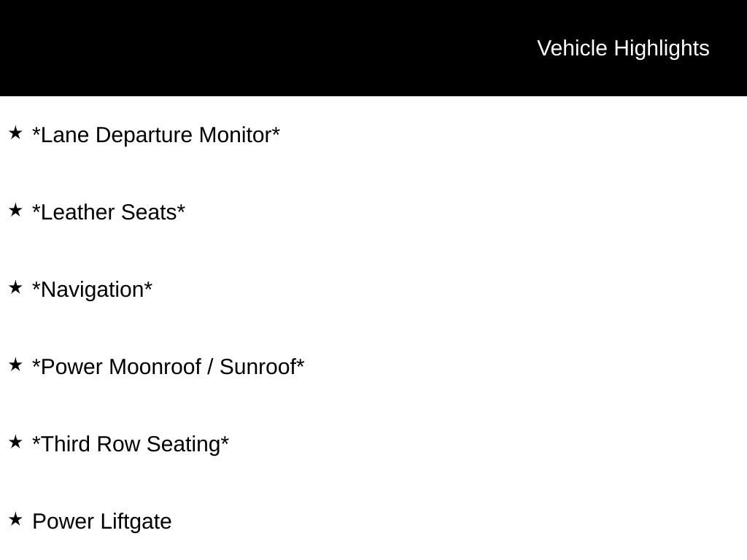
Task: Click the Leather Seats highlight text
Action: (x=109, y=212)
